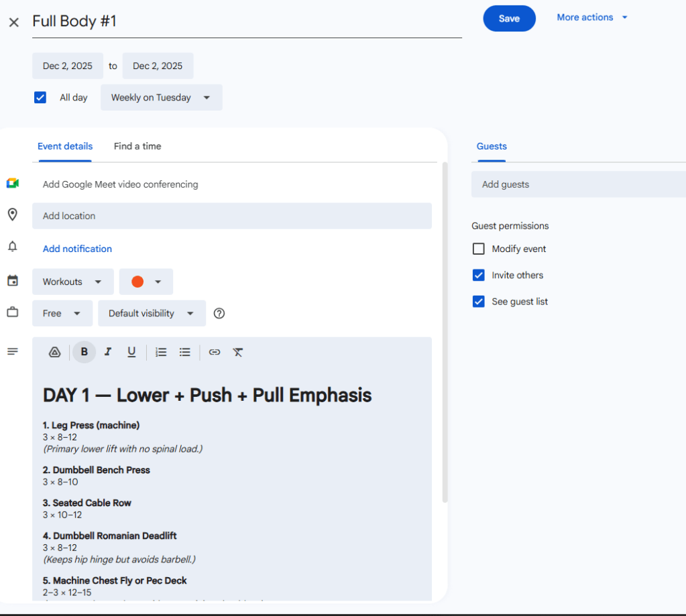Click the Add notification link

click(77, 249)
